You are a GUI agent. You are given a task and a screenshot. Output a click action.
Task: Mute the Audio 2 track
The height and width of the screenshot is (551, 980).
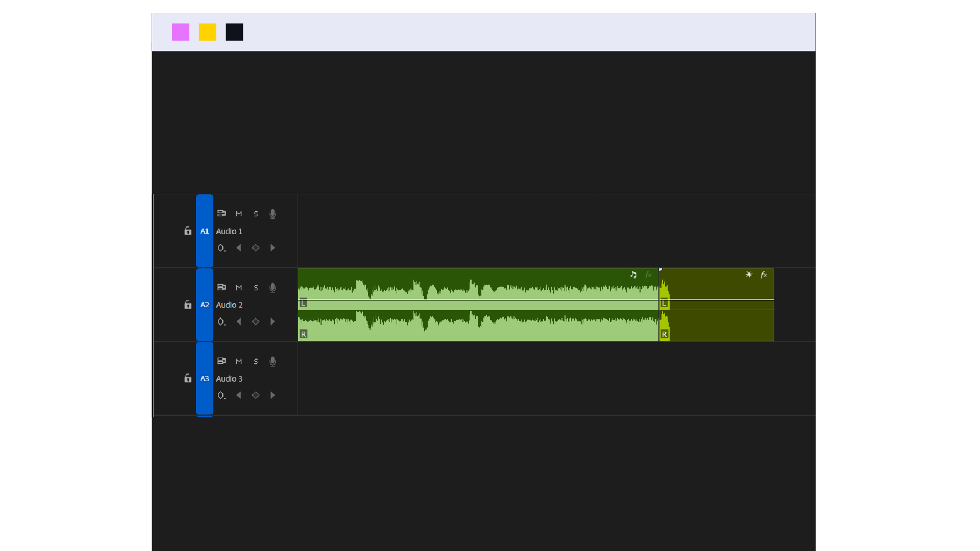(239, 288)
